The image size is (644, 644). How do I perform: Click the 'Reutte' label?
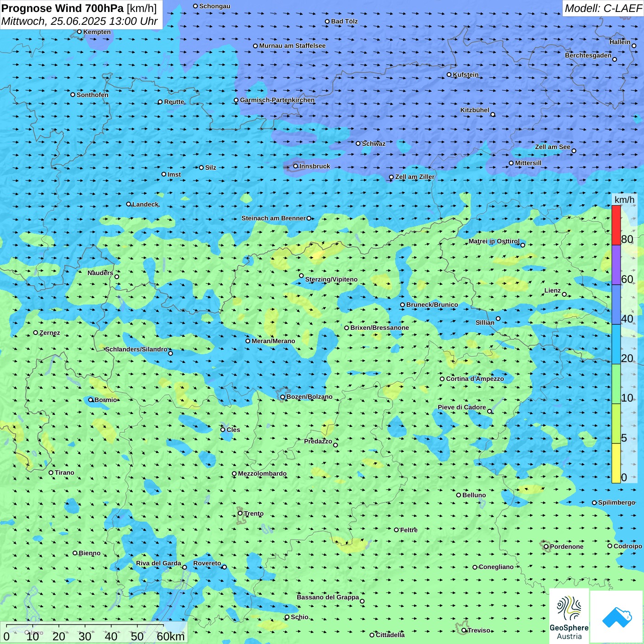[x=174, y=102]
